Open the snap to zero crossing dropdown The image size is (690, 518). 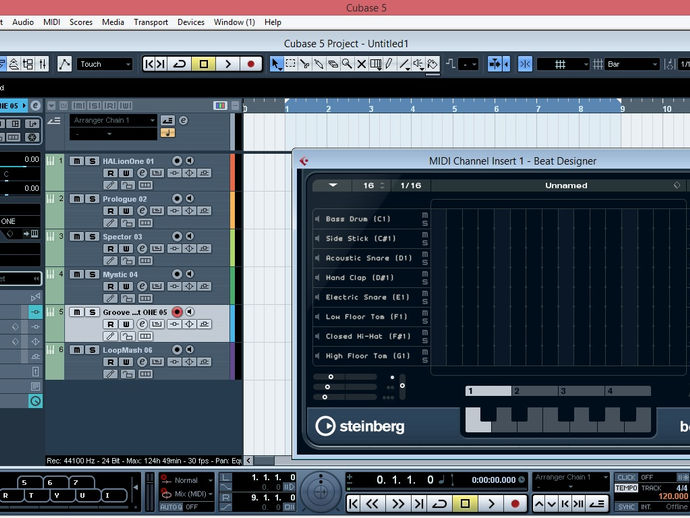468,64
